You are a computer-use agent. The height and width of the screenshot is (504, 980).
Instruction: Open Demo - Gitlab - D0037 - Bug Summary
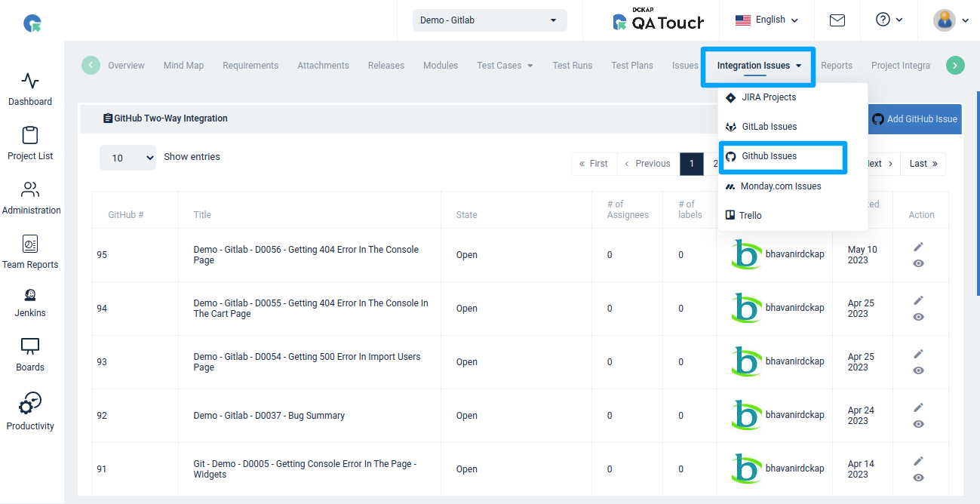pyautogui.click(x=268, y=415)
